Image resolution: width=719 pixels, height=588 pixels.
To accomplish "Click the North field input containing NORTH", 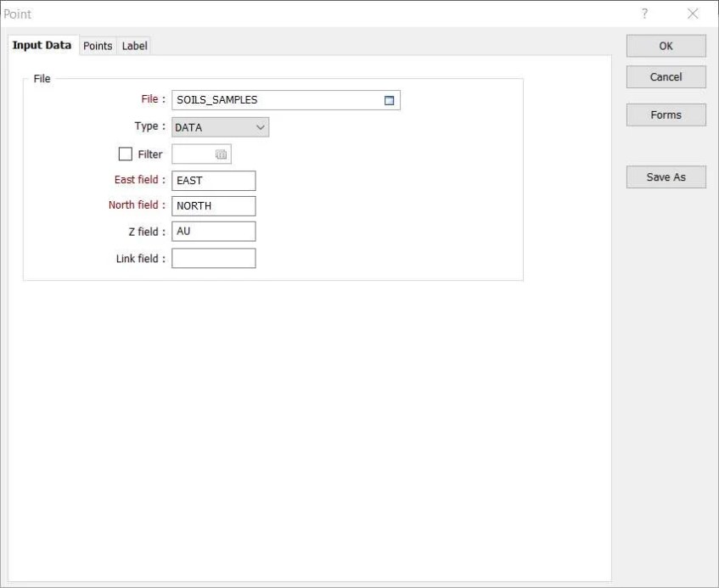I will click(214, 206).
